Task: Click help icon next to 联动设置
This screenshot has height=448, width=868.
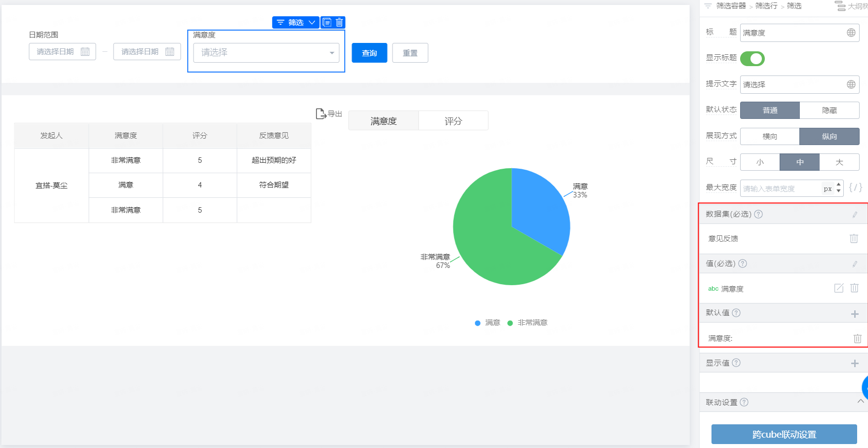Action: click(x=744, y=402)
